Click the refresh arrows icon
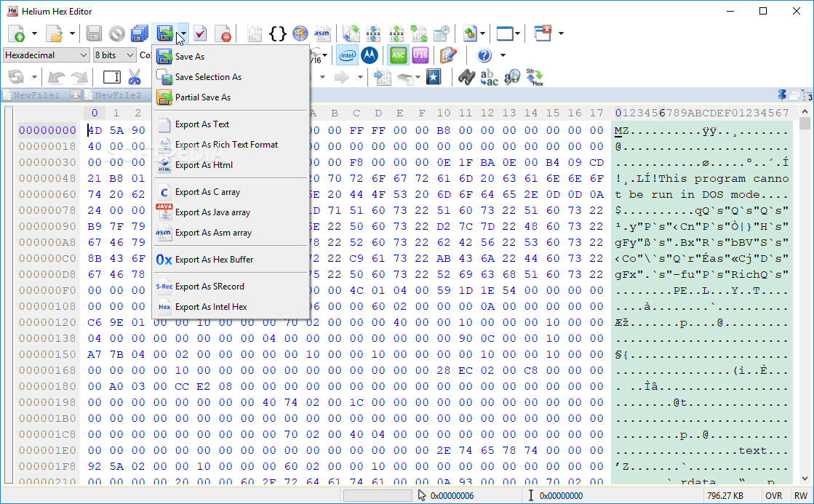 tap(16, 77)
